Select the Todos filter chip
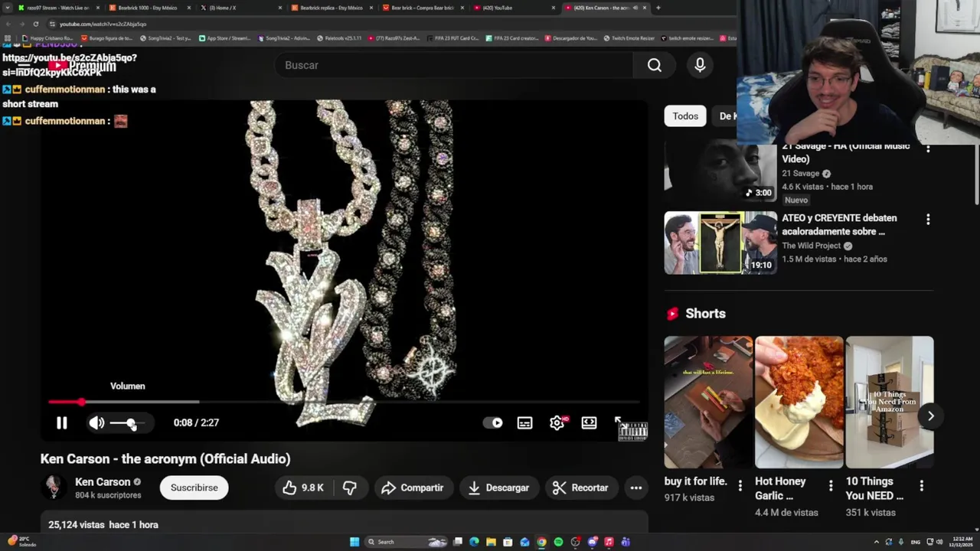980x551 pixels. click(685, 116)
